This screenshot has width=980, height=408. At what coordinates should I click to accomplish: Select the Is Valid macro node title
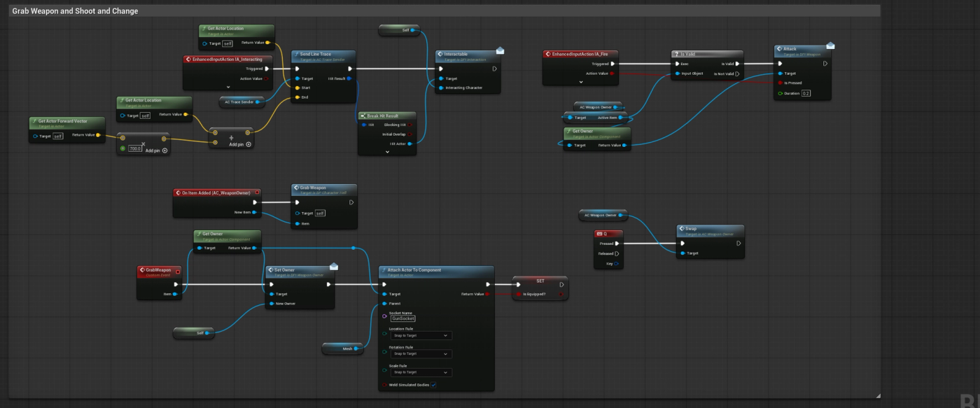[688, 54]
